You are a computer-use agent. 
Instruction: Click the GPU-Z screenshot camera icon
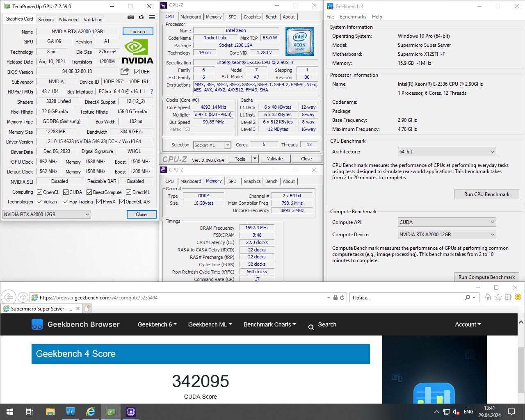130,17
